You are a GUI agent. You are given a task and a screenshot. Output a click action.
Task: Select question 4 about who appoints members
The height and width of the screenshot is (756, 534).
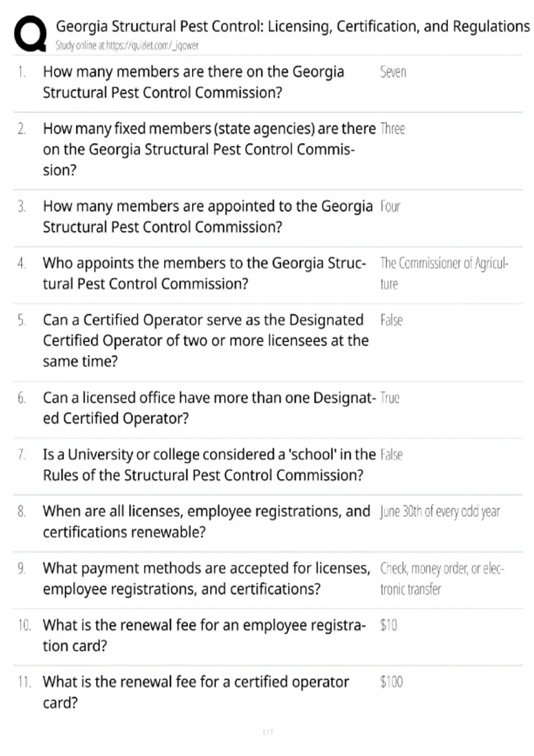click(x=205, y=273)
